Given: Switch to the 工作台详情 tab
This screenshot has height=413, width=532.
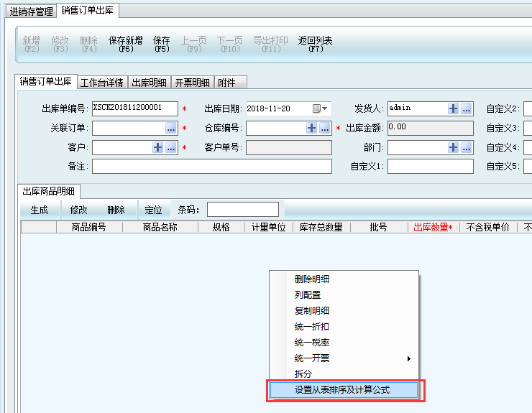Looking at the screenshot, I should pyautogui.click(x=102, y=82).
